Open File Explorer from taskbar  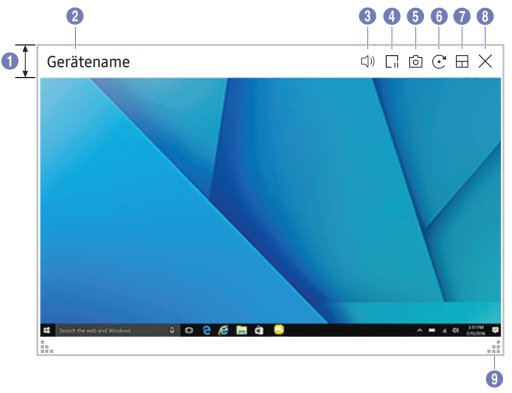[x=242, y=330]
